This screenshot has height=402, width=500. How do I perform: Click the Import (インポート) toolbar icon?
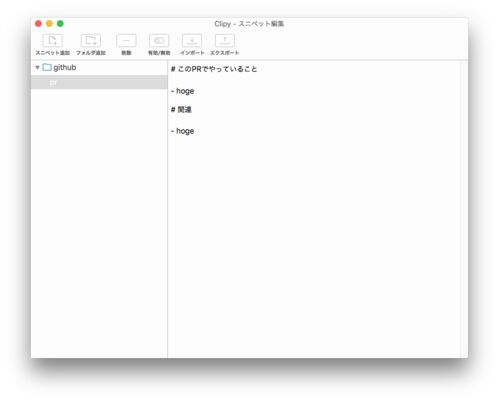(x=192, y=41)
